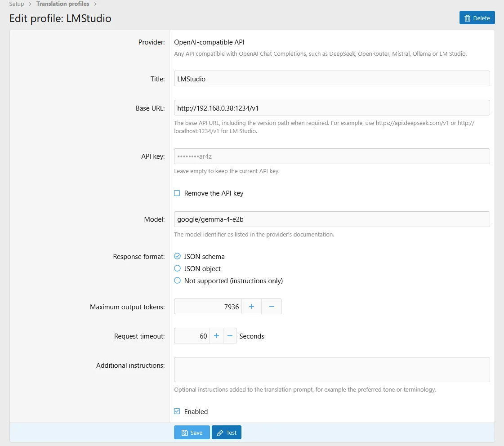Focus the Additional instructions textarea
The width and height of the screenshot is (504, 446).
click(332, 370)
